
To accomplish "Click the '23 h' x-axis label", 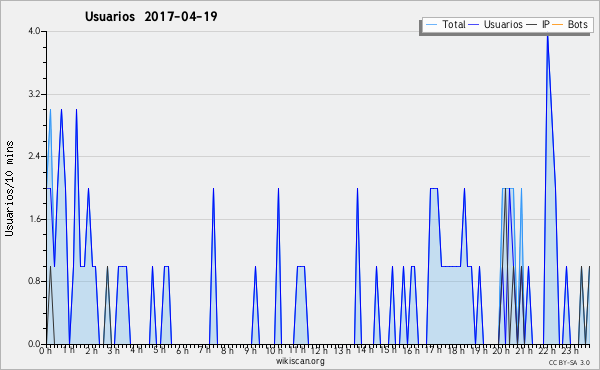I will 570,350.
